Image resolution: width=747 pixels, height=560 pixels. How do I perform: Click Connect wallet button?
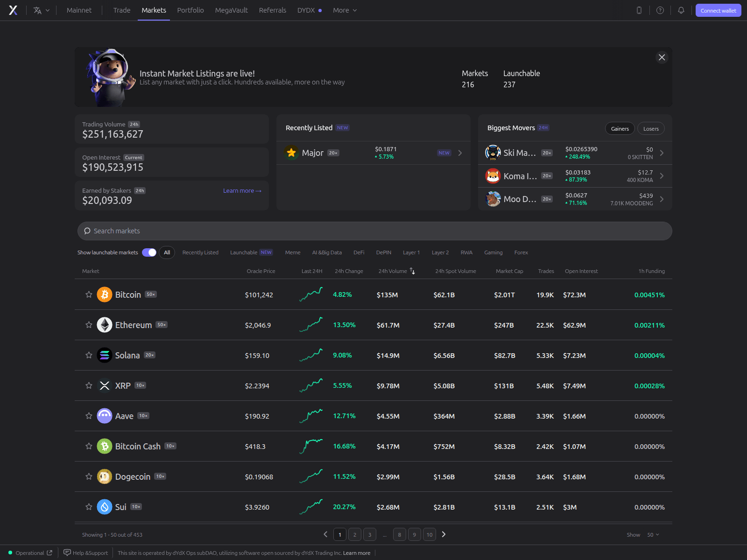click(718, 10)
